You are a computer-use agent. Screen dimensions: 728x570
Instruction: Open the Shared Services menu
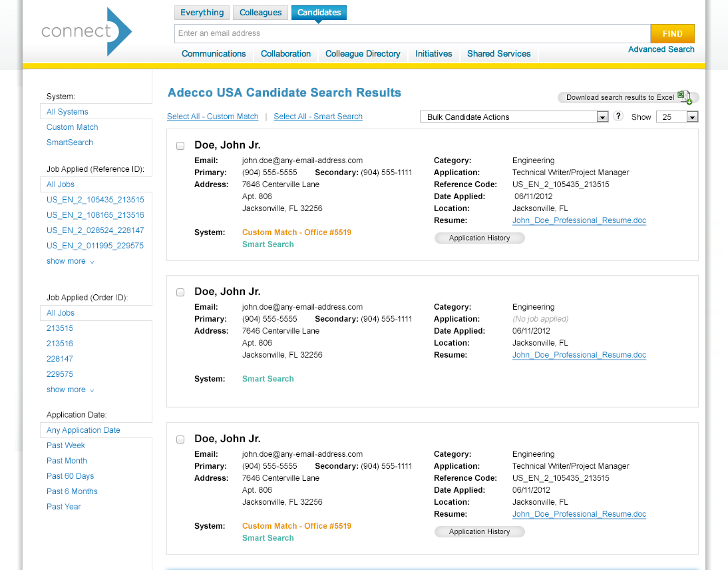[x=498, y=54]
